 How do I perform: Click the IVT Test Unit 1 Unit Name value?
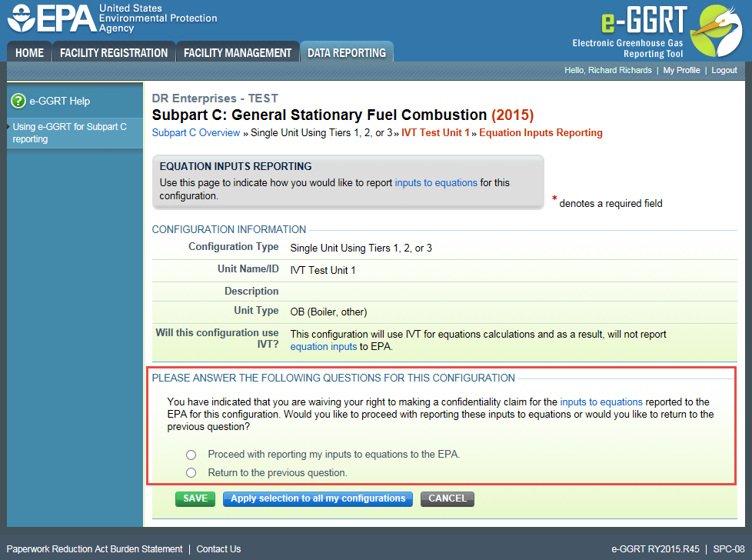point(323,270)
